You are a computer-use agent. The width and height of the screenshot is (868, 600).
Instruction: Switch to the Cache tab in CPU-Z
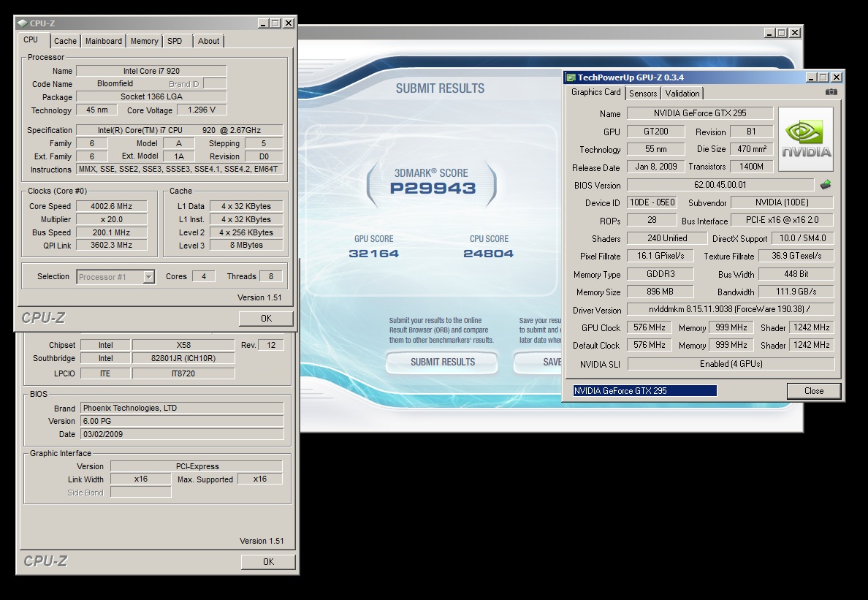(65, 41)
